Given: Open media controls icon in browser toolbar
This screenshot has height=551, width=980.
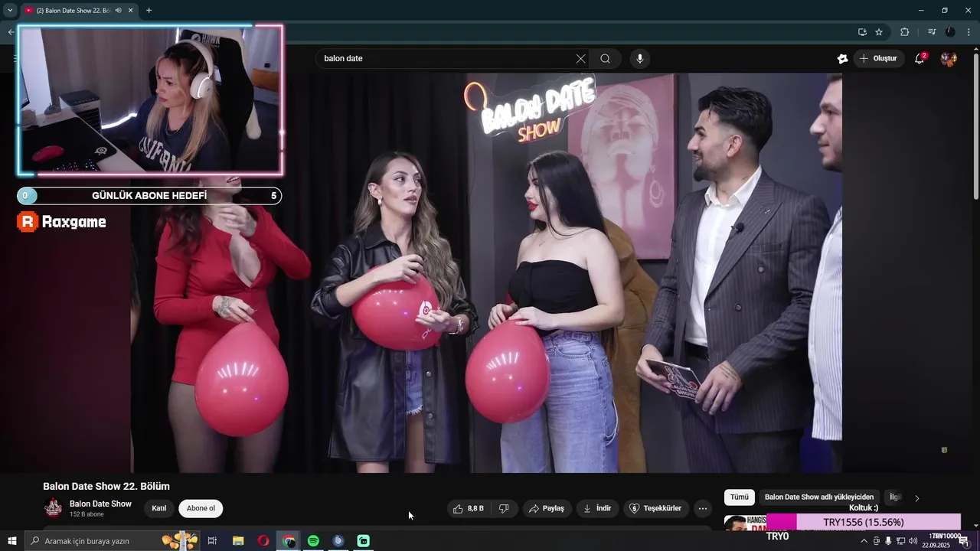Looking at the screenshot, I should coord(932,31).
